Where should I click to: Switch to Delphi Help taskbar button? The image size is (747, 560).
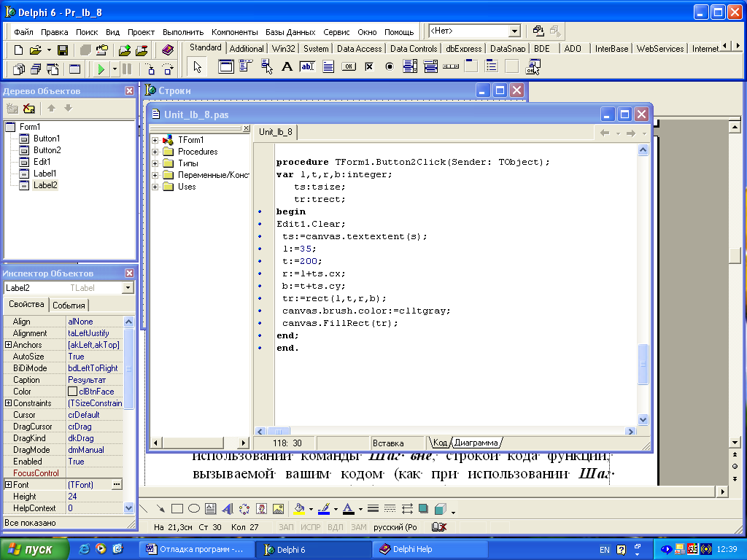click(x=430, y=549)
